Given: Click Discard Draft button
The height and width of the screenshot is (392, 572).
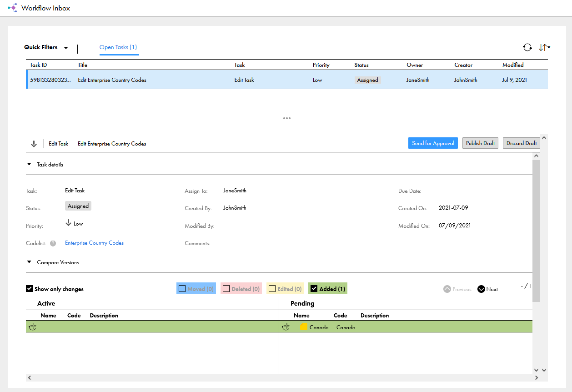Looking at the screenshot, I should pyautogui.click(x=522, y=143).
